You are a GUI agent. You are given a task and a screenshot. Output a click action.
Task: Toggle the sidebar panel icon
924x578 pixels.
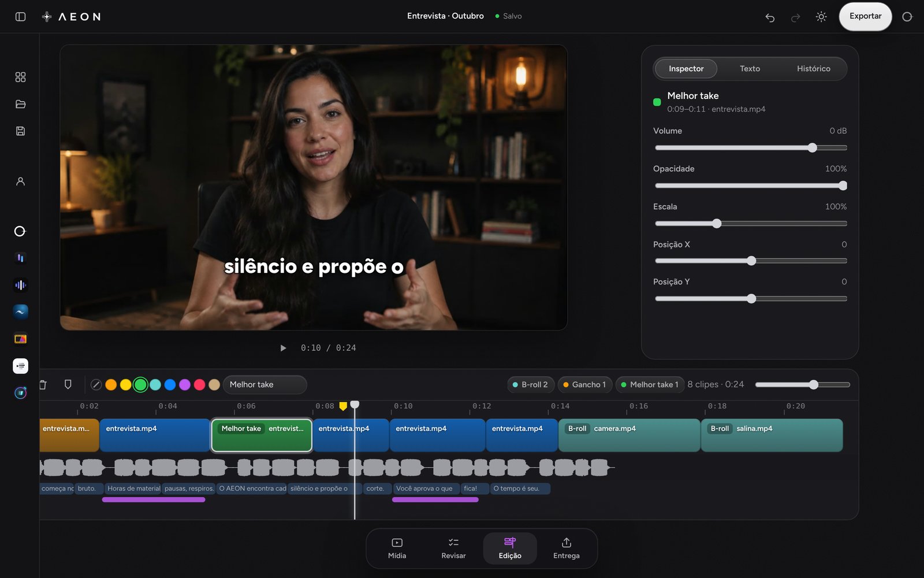pos(20,17)
